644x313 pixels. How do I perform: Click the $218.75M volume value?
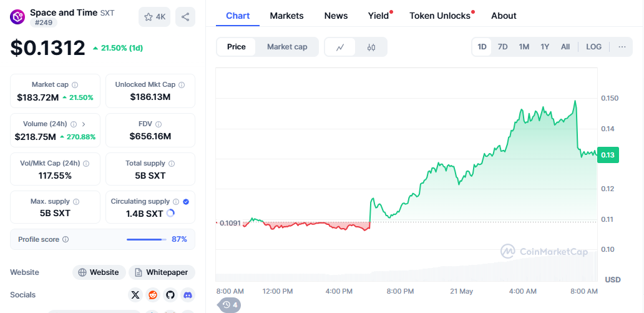[x=36, y=137]
